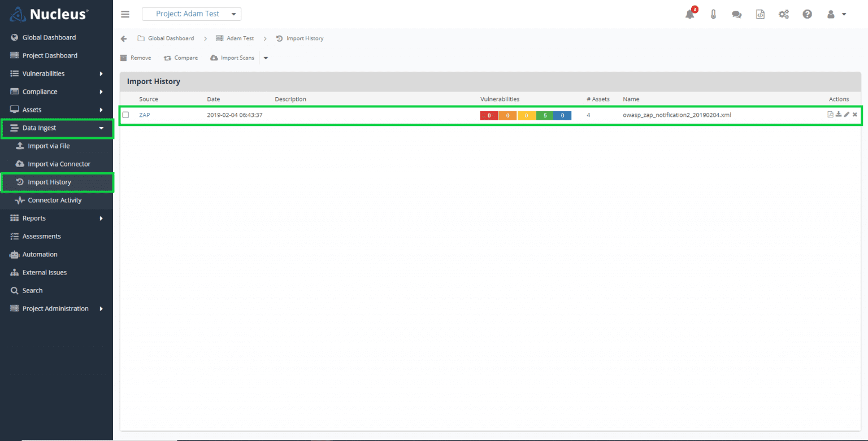
Task: Open application settings gears
Action: point(784,14)
